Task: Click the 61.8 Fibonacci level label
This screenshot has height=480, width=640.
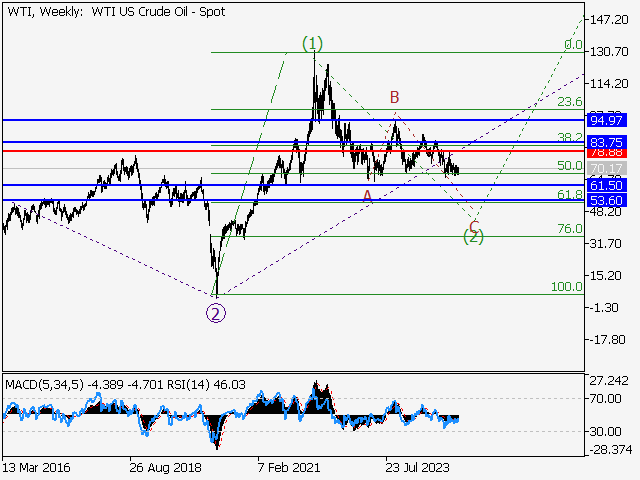Action: click(570, 195)
